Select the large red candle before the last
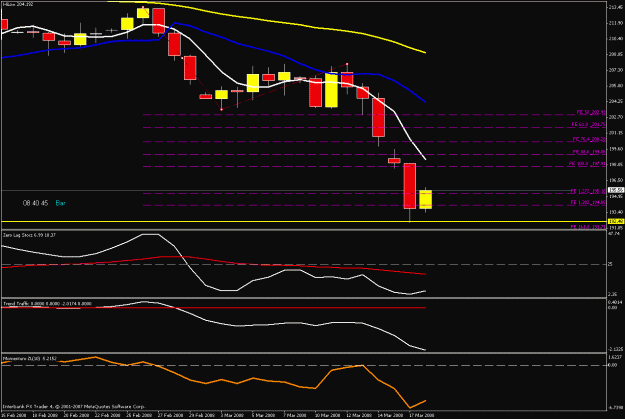This screenshot has height=419, width=625. click(x=410, y=186)
